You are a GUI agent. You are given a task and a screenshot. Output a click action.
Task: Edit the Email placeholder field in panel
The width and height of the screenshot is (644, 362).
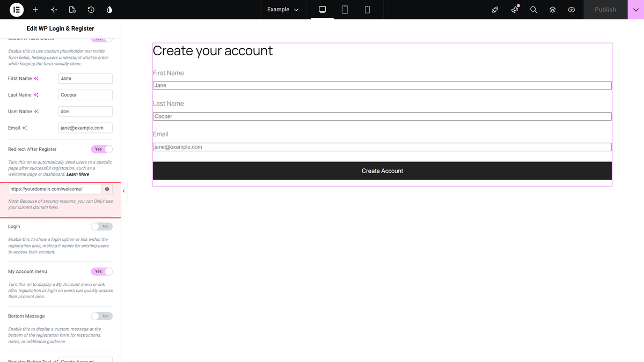pyautogui.click(x=85, y=128)
